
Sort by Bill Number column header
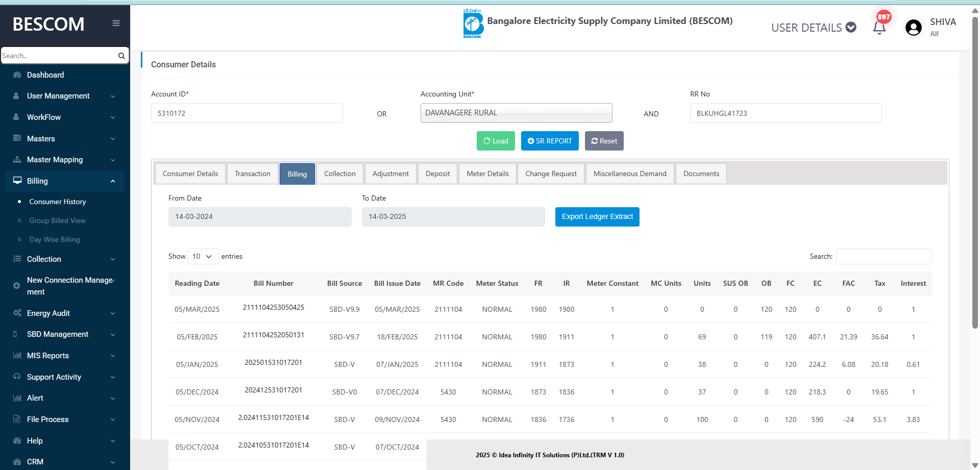pyautogui.click(x=274, y=283)
